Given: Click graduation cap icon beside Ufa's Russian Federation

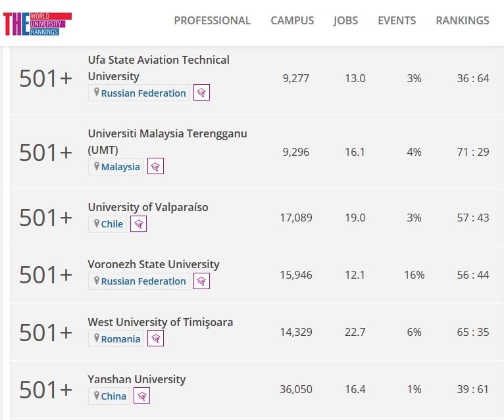Looking at the screenshot, I should point(202,93).
